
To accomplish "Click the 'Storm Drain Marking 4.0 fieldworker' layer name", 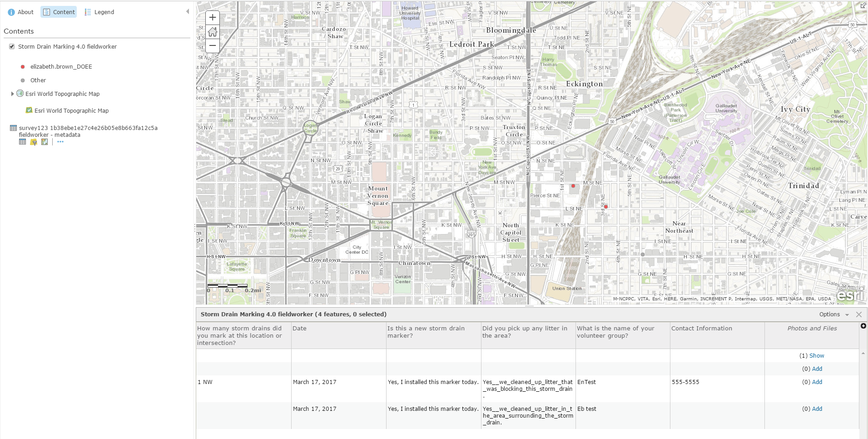I will (x=67, y=47).
